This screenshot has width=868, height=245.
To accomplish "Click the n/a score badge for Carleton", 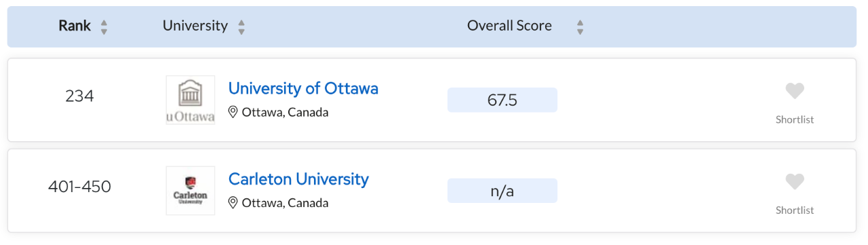I will point(502,191).
